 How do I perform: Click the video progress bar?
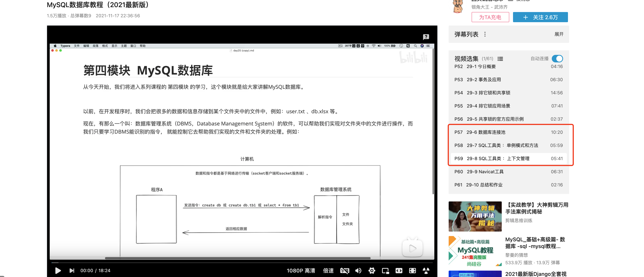pyautogui.click(x=242, y=263)
